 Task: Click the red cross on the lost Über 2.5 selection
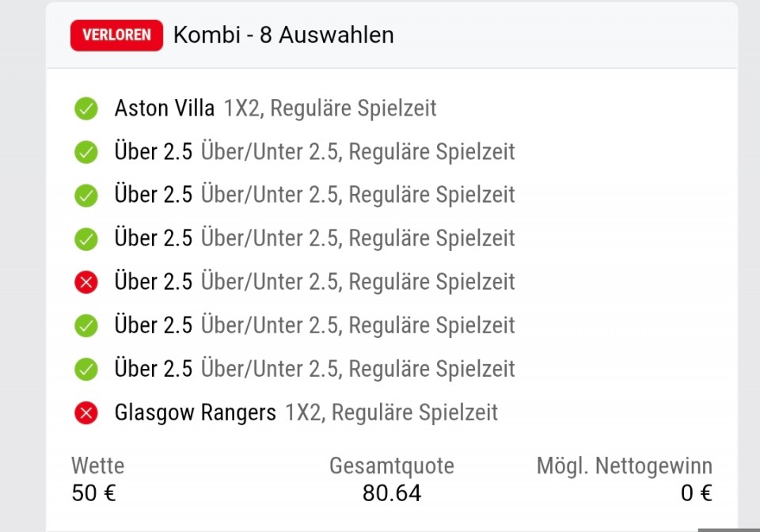click(85, 282)
